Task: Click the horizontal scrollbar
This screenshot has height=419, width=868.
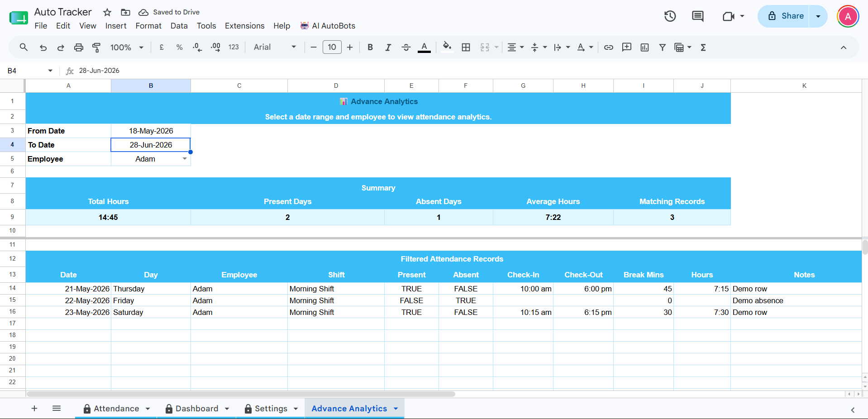Action: pos(241,394)
